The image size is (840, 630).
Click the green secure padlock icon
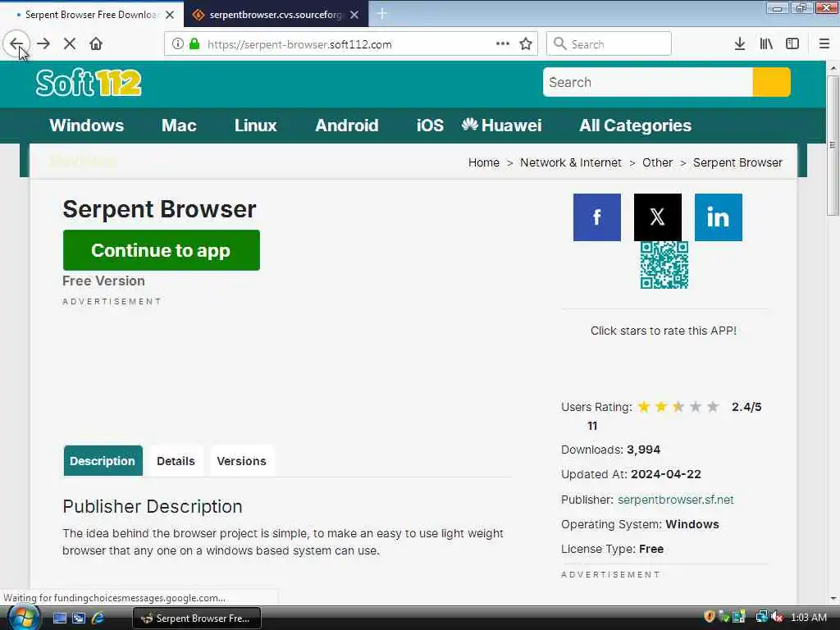(194, 44)
